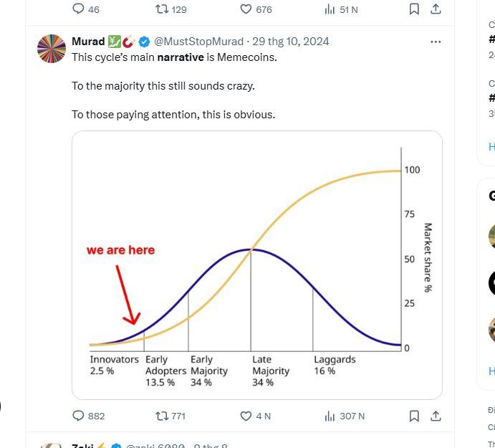Open more options menu on Murad's tweet

point(436,42)
